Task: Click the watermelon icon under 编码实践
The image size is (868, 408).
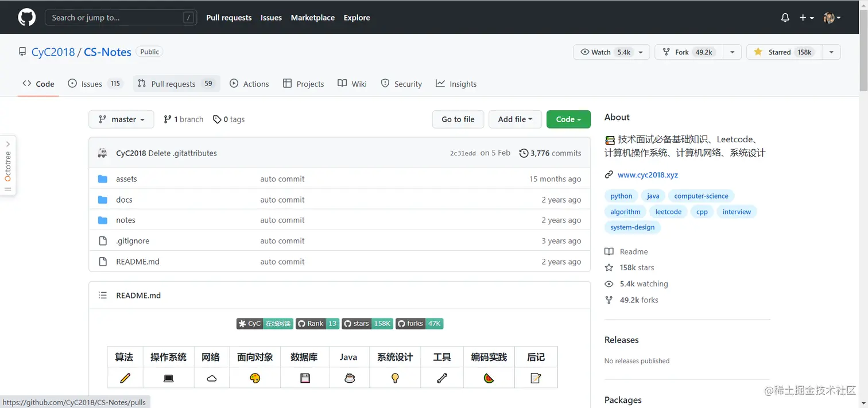Action: [x=489, y=378]
